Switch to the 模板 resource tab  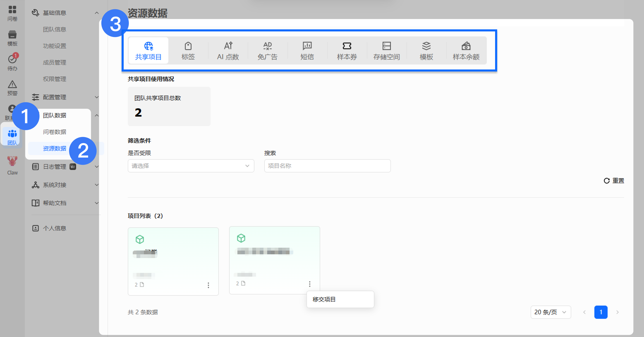pos(426,50)
